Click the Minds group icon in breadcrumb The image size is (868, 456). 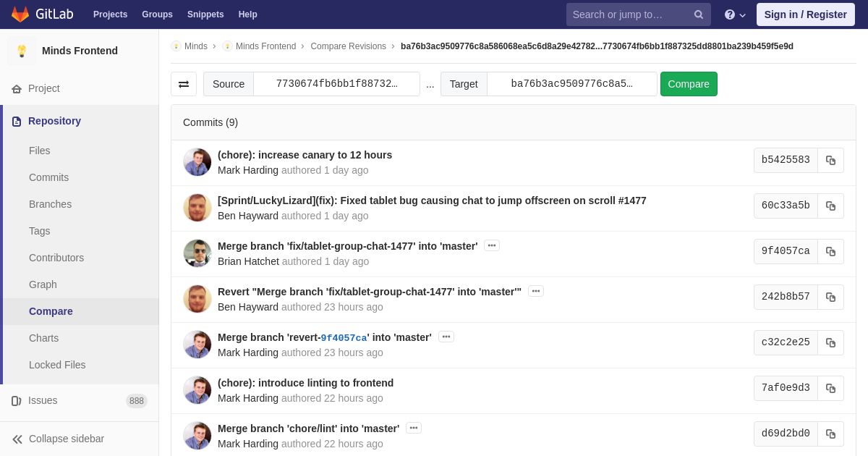click(176, 46)
